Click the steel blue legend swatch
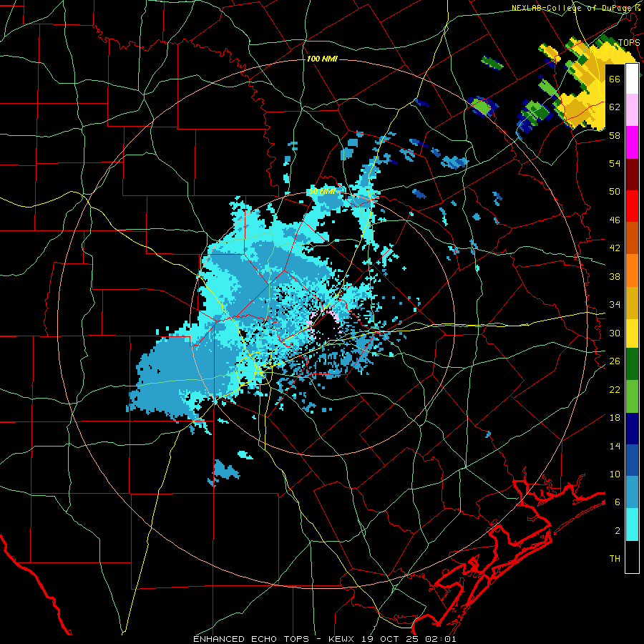The image size is (644, 644). point(632,492)
